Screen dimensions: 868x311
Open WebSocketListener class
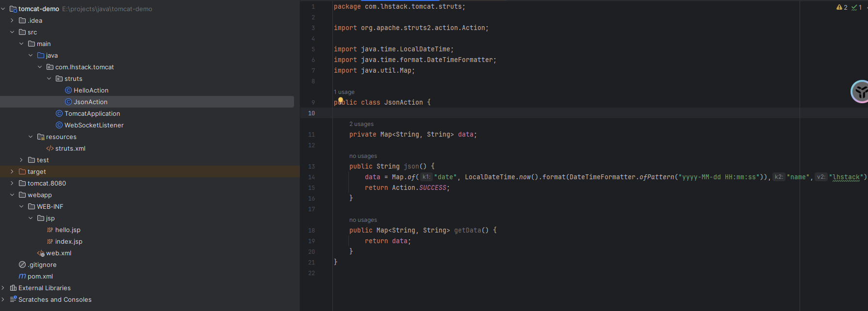pyautogui.click(x=94, y=125)
